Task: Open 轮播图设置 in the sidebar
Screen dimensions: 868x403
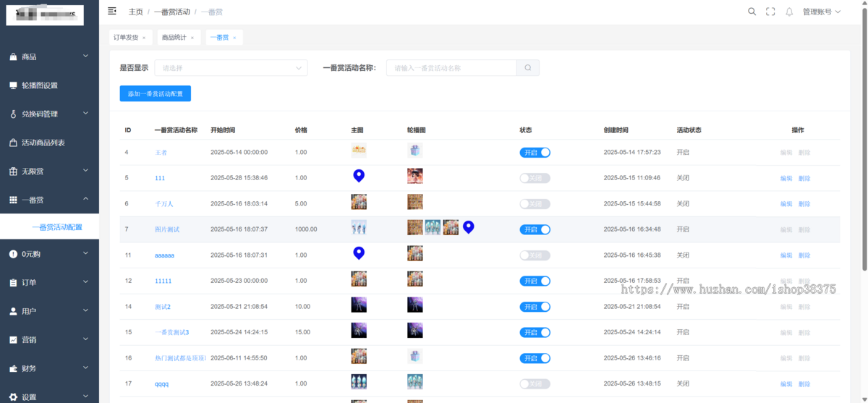Action: [x=49, y=85]
